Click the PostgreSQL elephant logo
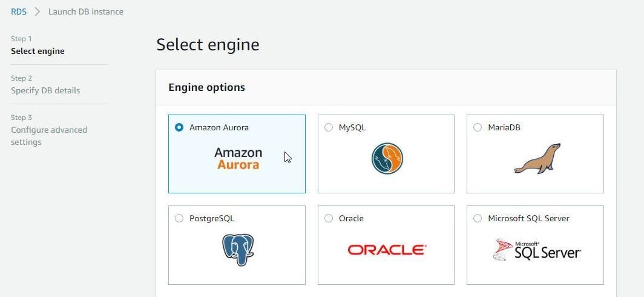The width and height of the screenshot is (644, 297). coord(238,250)
